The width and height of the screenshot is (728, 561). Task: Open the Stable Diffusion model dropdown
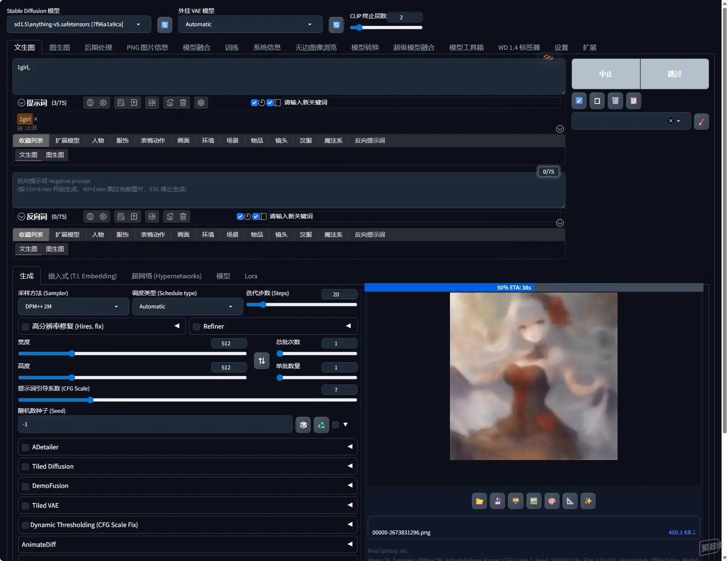tap(79, 24)
